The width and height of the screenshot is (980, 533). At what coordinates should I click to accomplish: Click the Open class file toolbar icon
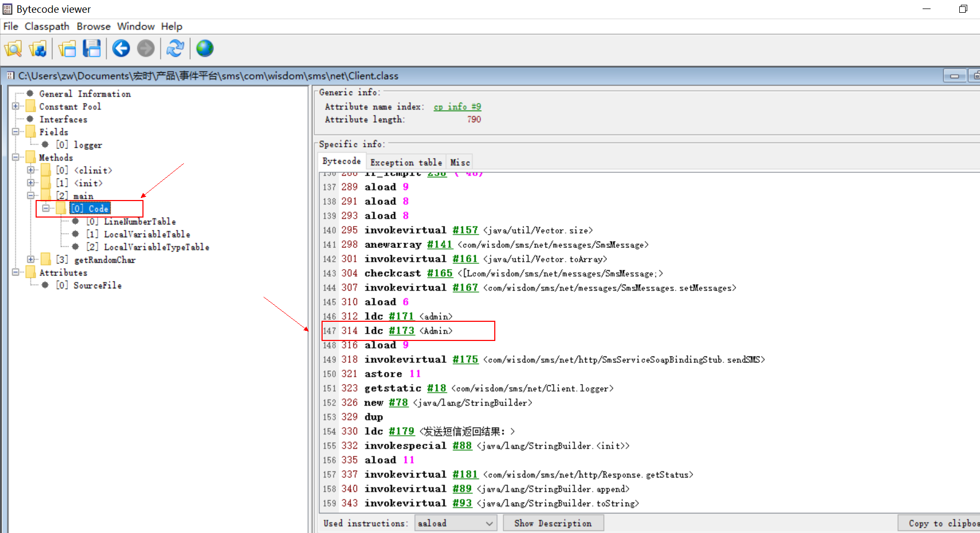13,49
